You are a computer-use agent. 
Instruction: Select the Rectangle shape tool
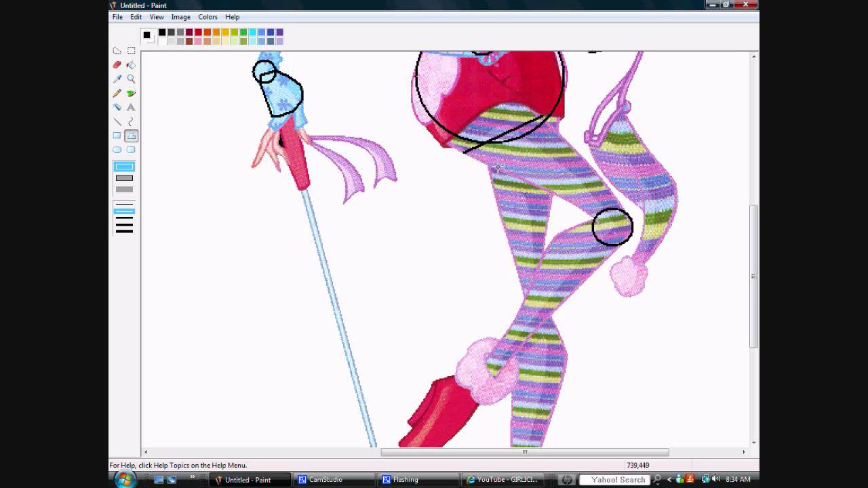click(117, 136)
